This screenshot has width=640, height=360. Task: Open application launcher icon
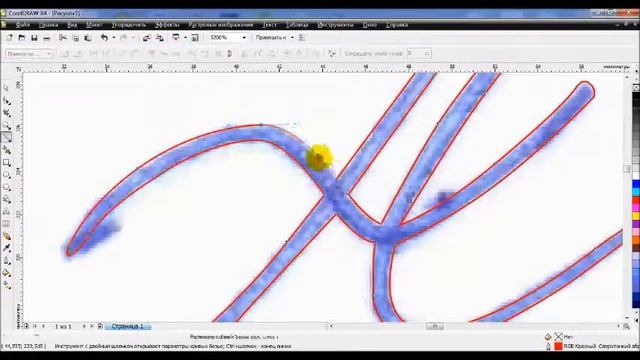click(176, 38)
